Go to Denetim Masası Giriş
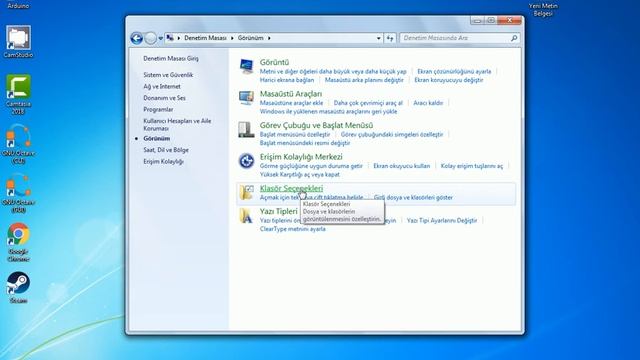The width and height of the screenshot is (640, 360). 171,58
